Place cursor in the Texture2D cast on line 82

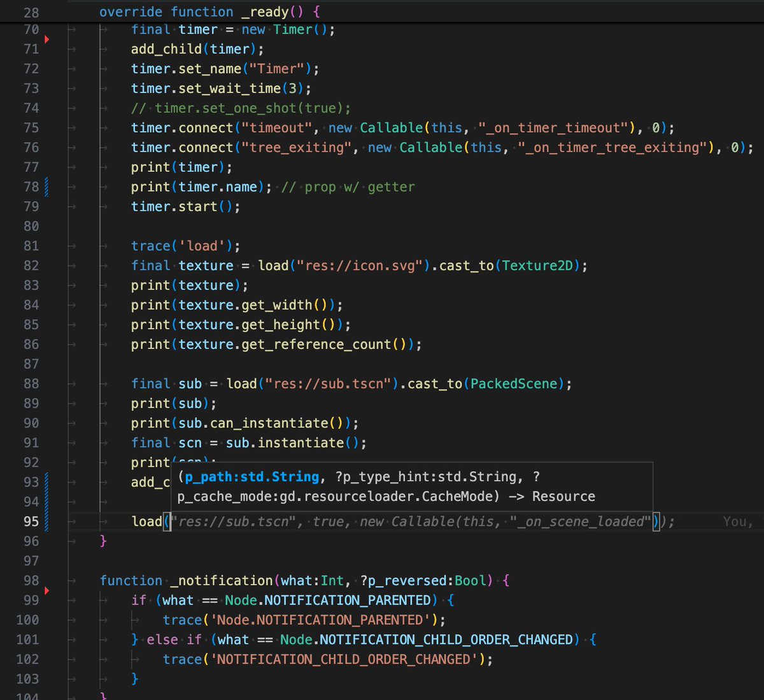click(537, 266)
